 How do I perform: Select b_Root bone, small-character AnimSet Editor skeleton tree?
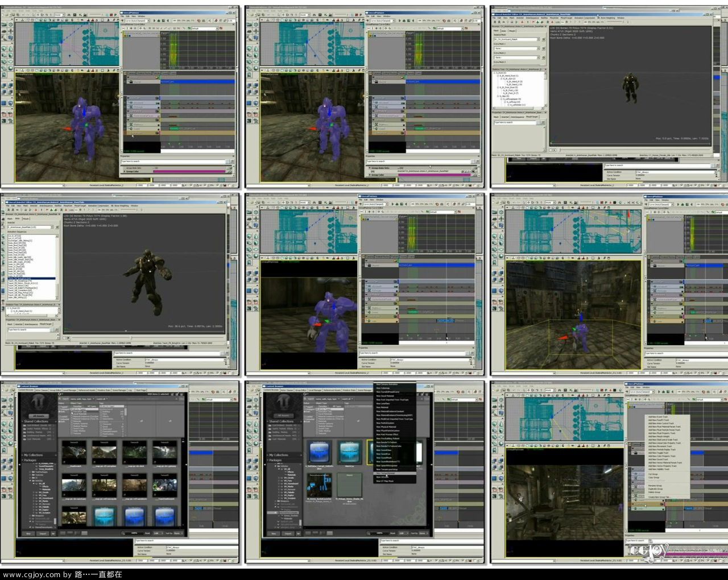(500, 73)
